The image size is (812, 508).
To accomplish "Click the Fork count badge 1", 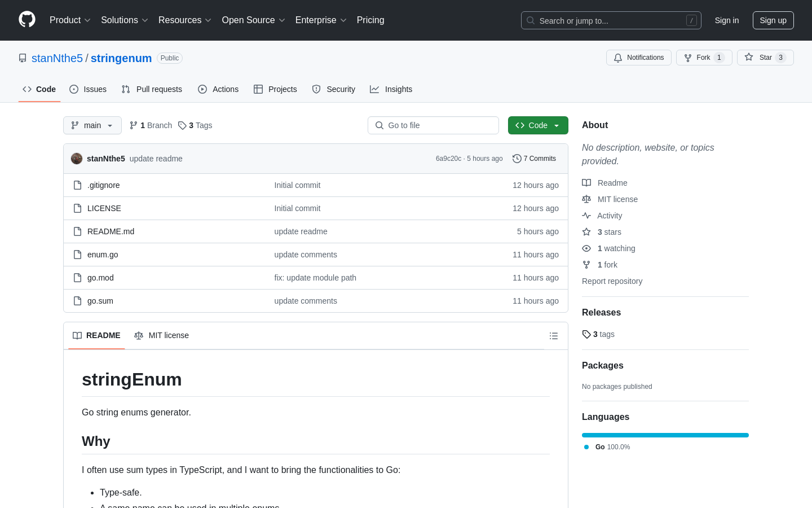I will click(x=719, y=58).
